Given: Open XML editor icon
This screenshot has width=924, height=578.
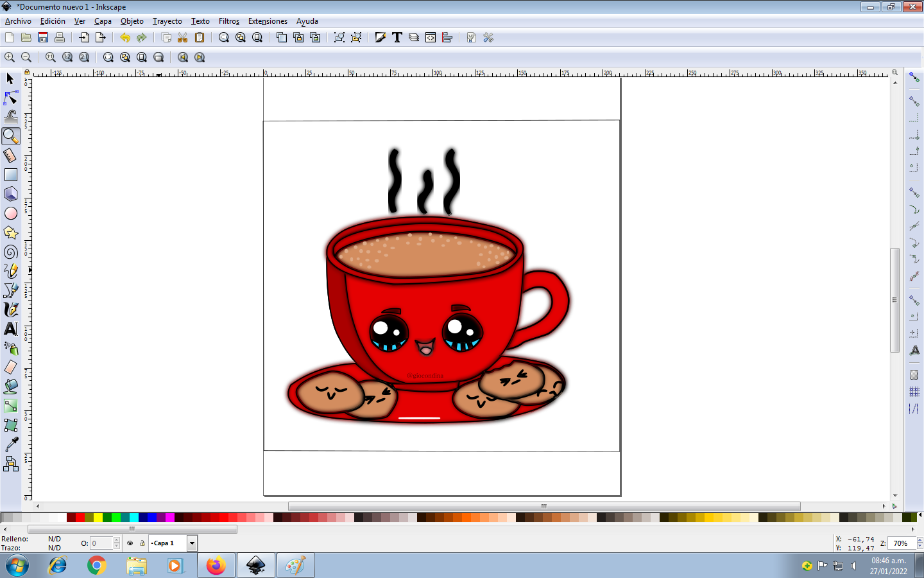Looking at the screenshot, I should (x=431, y=37).
